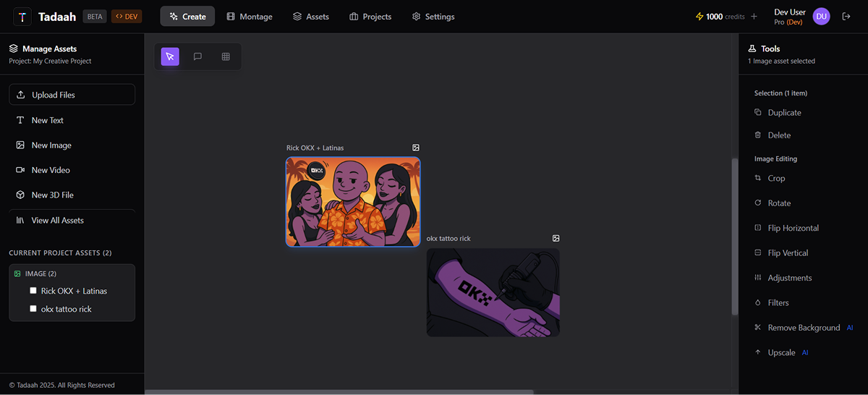Click the Dev User name label
Screen dimensions: 868x395
tap(790, 12)
